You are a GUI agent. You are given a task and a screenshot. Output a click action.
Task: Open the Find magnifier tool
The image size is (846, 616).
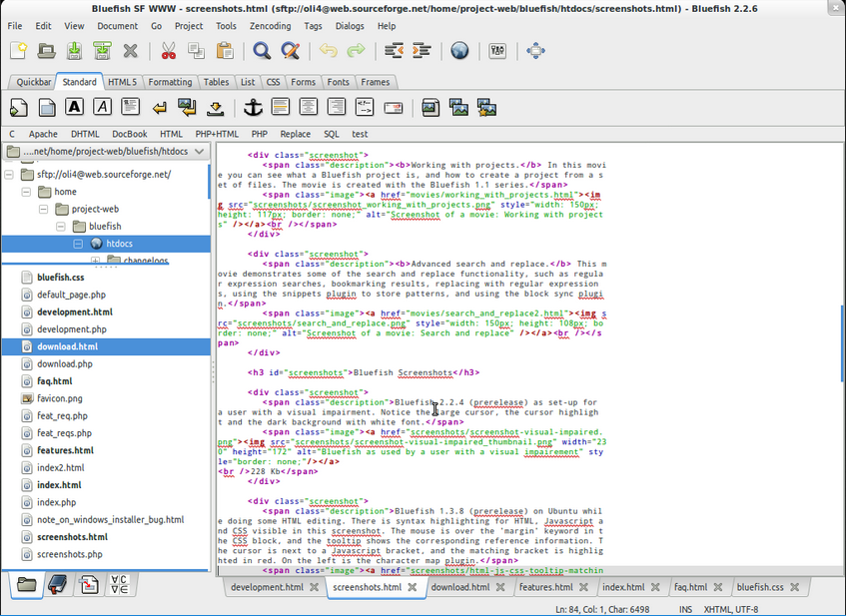pyautogui.click(x=262, y=51)
